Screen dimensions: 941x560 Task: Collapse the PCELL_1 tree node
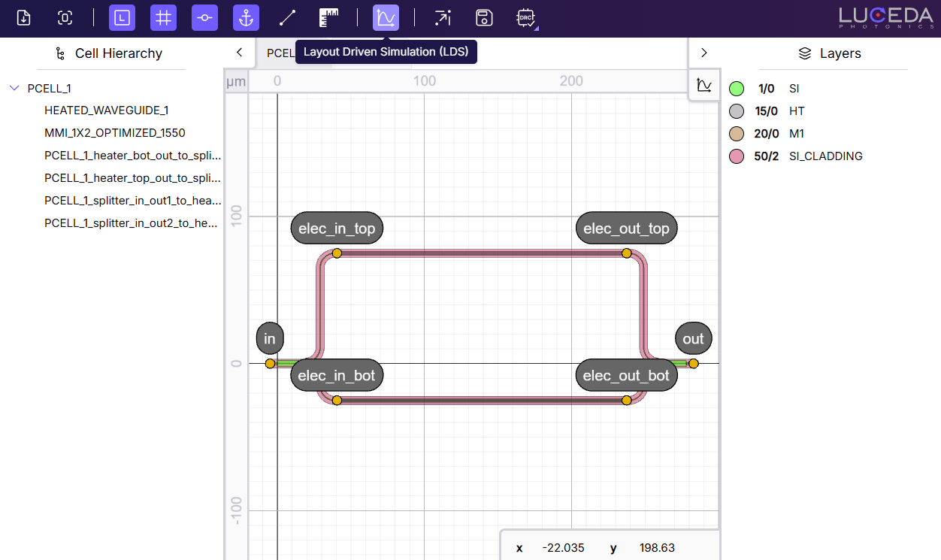[14, 88]
